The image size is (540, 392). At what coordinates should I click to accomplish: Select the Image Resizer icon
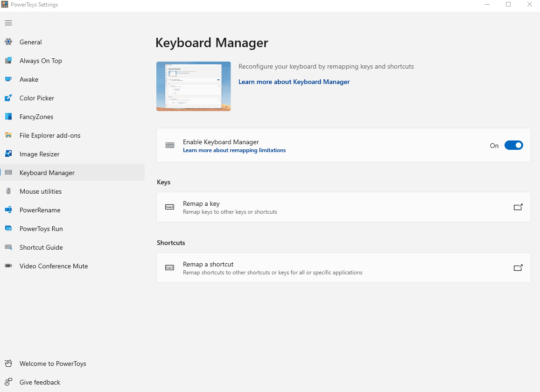point(8,154)
